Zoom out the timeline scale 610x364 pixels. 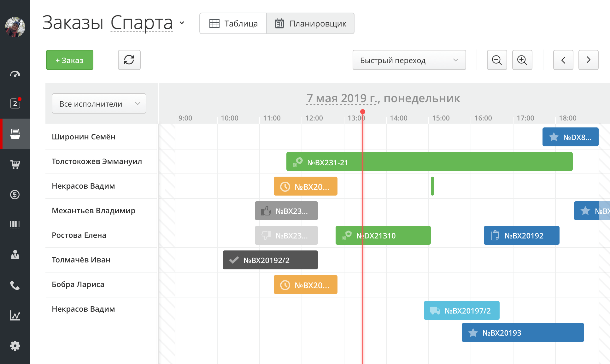point(497,60)
